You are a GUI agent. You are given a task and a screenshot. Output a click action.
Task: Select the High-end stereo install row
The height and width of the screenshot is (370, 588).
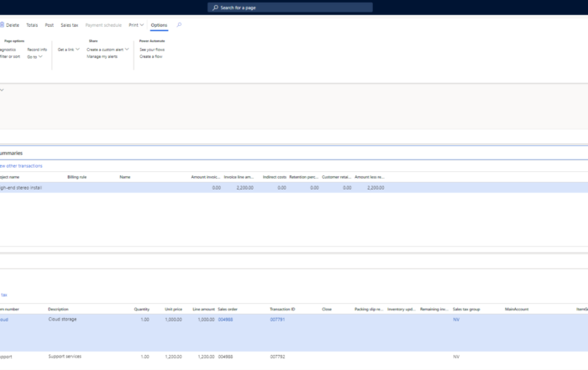tap(294, 188)
